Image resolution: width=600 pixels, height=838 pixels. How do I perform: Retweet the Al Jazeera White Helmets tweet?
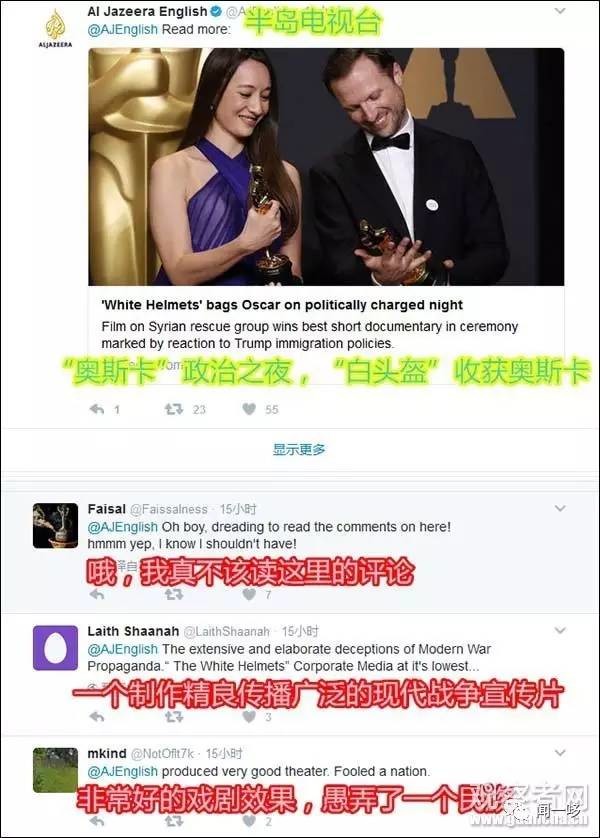pyautogui.click(x=174, y=409)
